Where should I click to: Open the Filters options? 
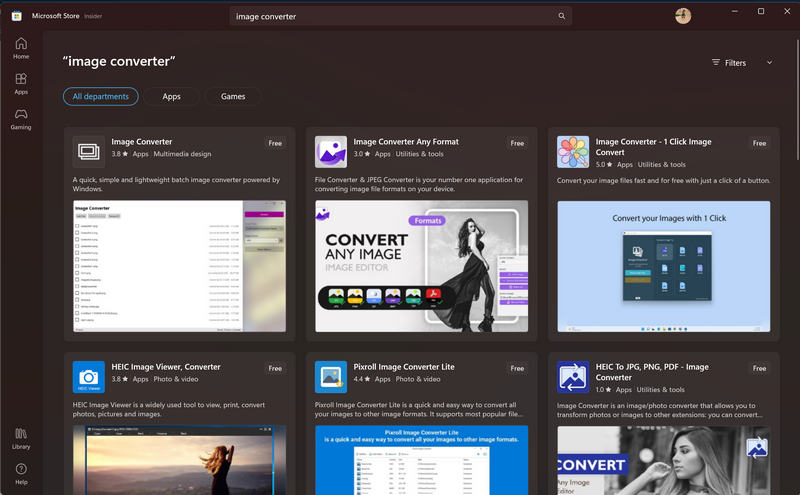[729, 62]
